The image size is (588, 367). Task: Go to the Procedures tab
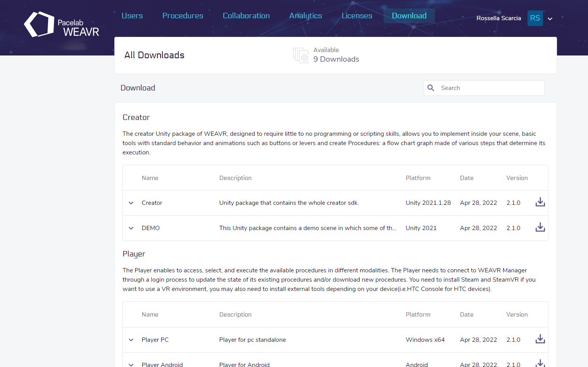click(183, 16)
